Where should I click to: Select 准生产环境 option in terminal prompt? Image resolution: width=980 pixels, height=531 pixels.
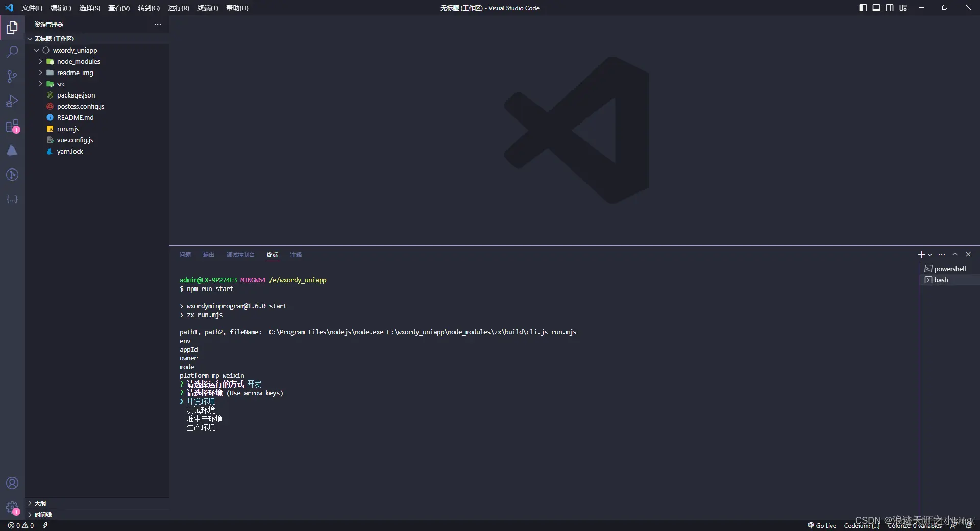(204, 419)
